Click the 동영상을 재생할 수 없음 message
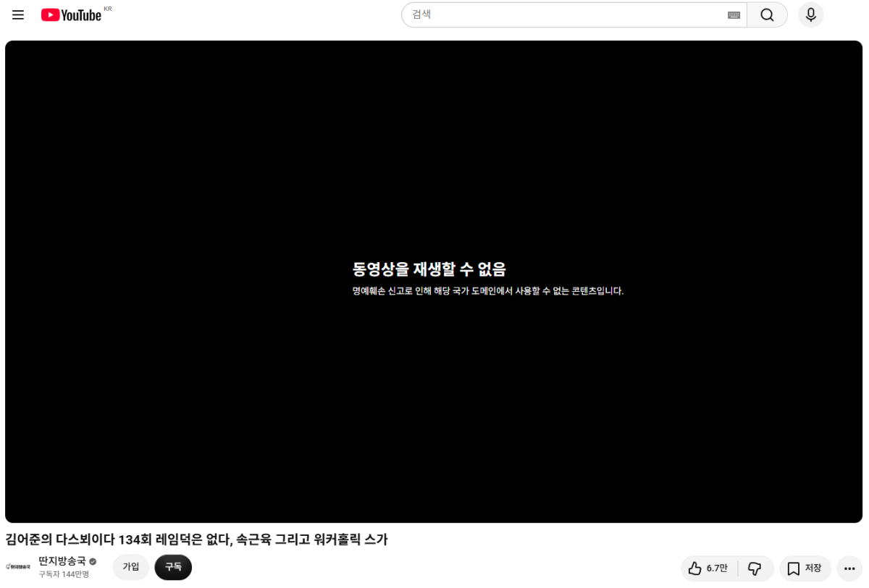Screen dimensions: 869x588 pos(429,269)
